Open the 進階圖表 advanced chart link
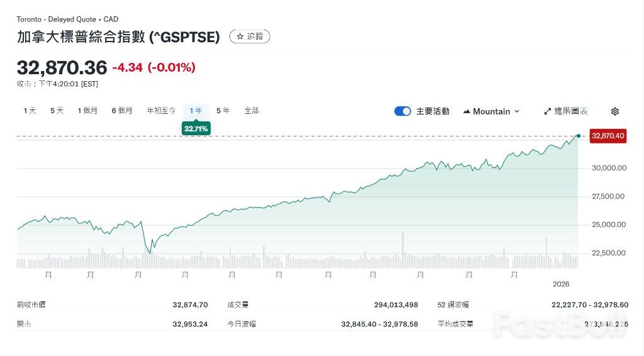 pos(566,111)
